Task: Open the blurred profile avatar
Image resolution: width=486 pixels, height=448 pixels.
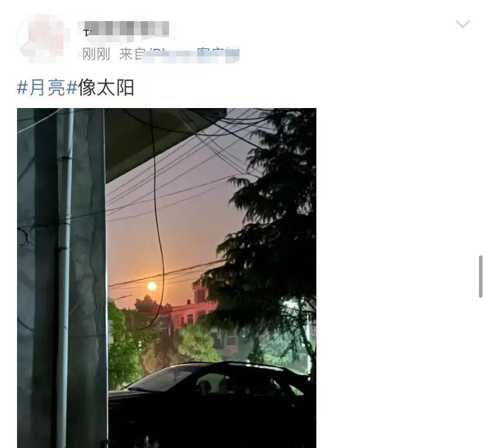Action: coord(45,38)
